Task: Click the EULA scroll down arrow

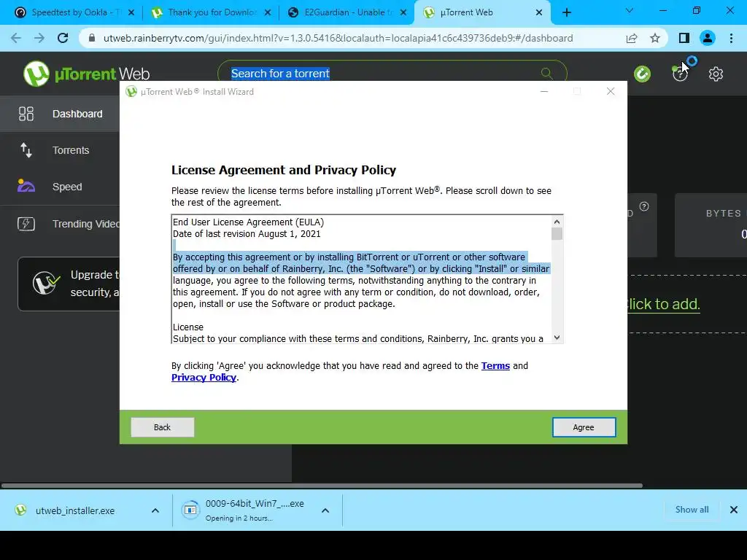Action: point(557,338)
